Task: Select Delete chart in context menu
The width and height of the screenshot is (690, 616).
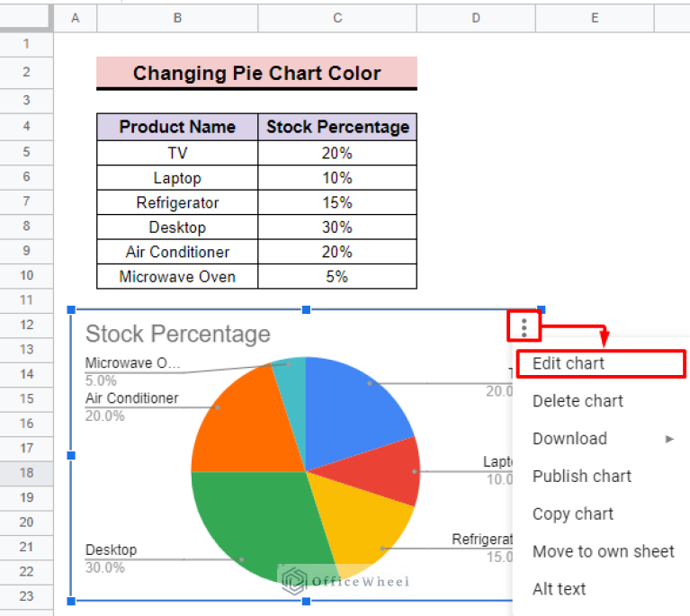Action: pyautogui.click(x=601, y=401)
